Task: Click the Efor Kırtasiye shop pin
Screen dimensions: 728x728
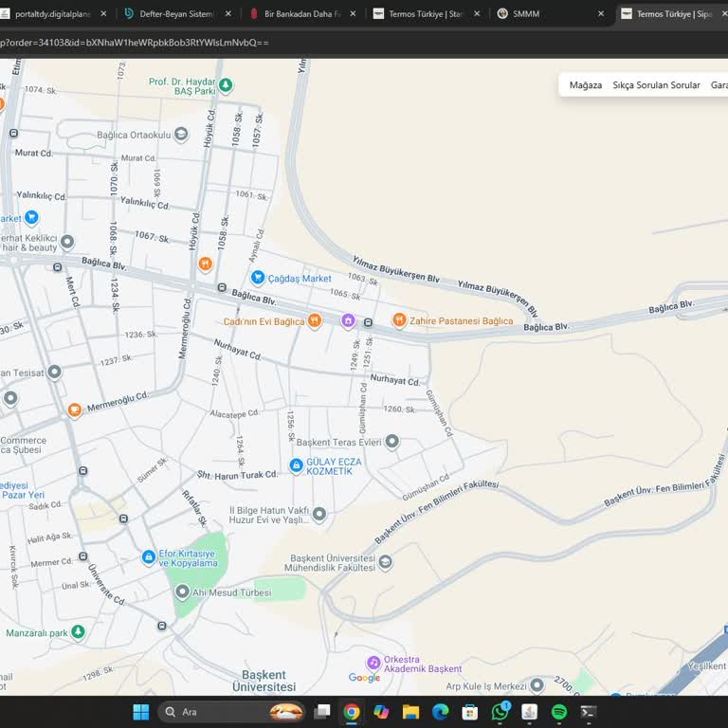Action: pyautogui.click(x=149, y=557)
